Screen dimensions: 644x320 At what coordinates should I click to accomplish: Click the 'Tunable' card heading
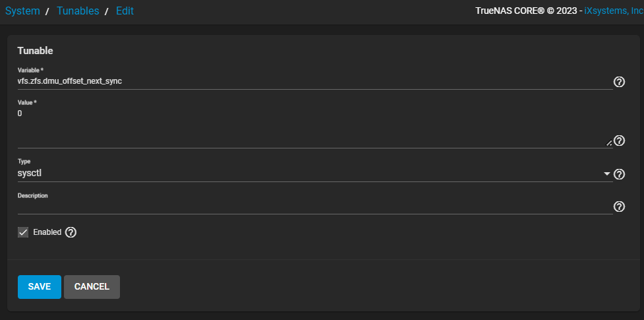pyautogui.click(x=35, y=50)
